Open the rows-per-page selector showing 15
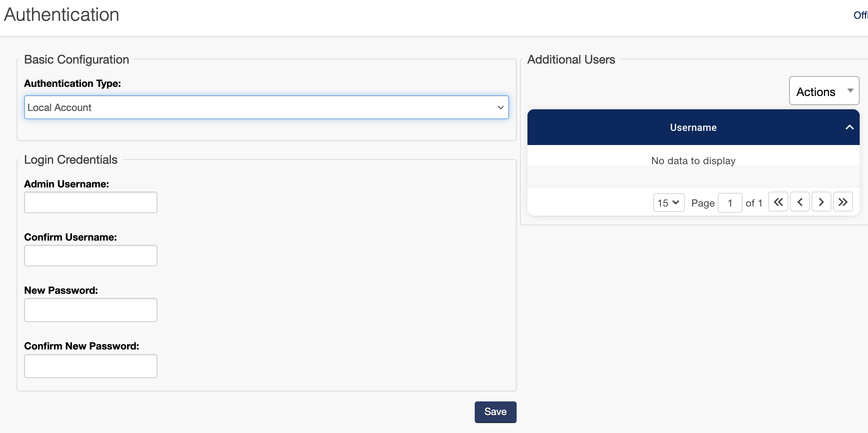This screenshot has height=433, width=868. pyautogui.click(x=668, y=203)
